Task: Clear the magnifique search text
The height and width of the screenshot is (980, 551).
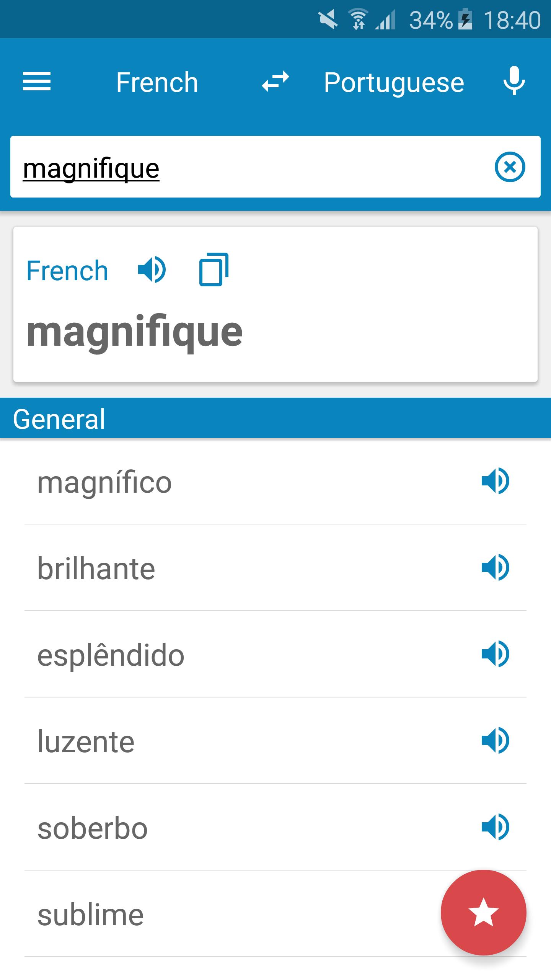Action: (x=510, y=167)
